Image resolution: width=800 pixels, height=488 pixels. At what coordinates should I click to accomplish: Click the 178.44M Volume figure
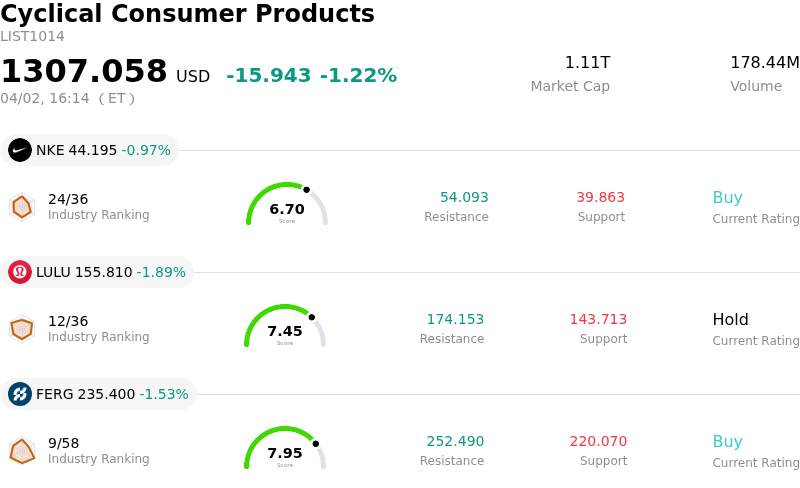tap(764, 63)
